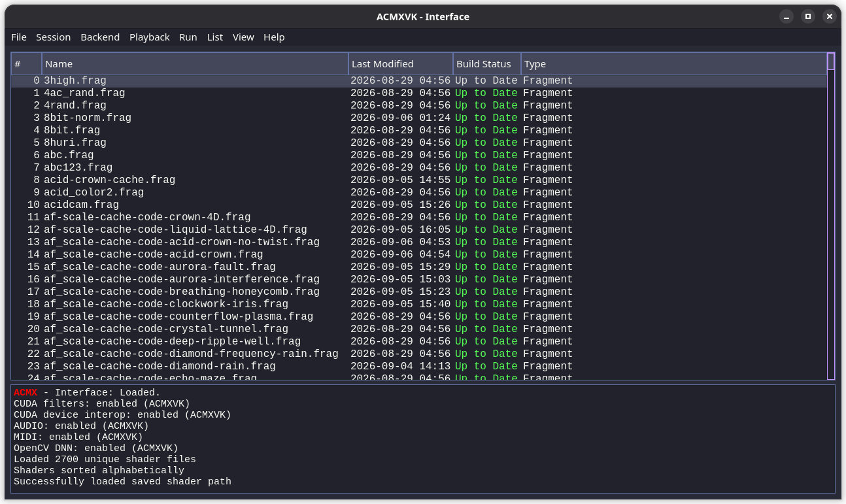Select af_scale-cache-code-acid-crown.frag
Screen dimensions: 846x504
pyautogui.click(x=419, y=255)
